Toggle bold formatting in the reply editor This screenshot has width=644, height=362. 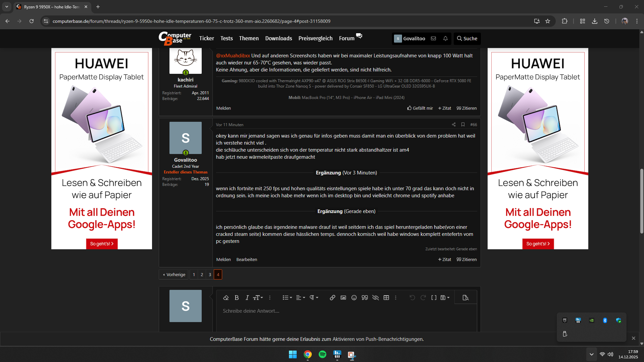coord(237,298)
